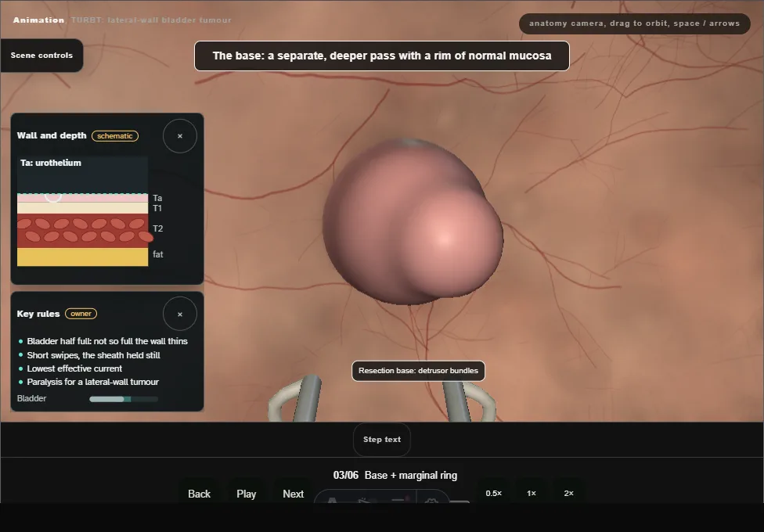Click the 'Wall and depth' panel title
The width and height of the screenshot is (764, 532).
[52, 135]
